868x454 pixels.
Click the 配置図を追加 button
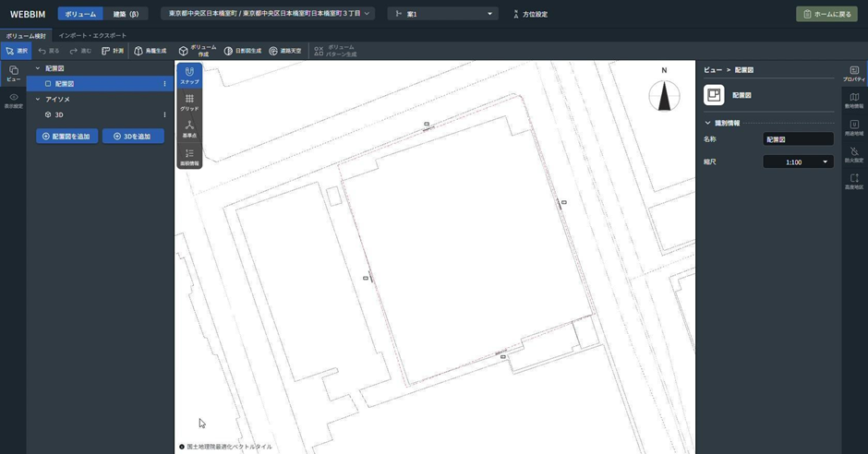66,136
